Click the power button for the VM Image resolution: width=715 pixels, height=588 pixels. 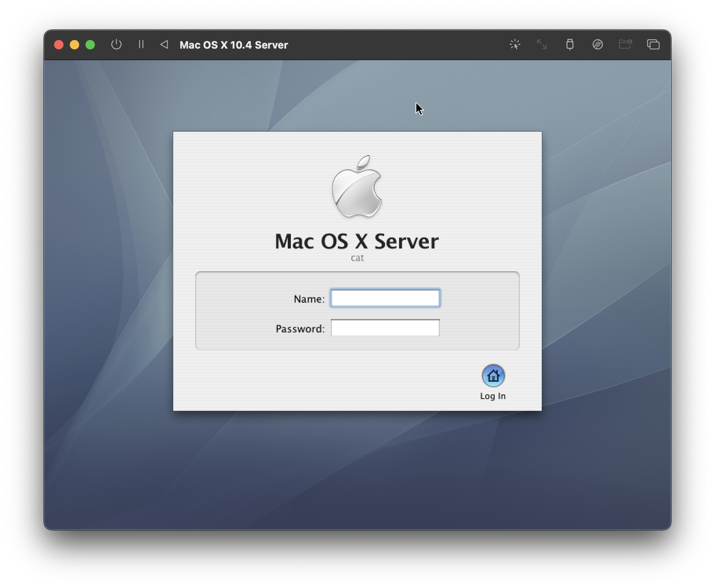tap(116, 45)
